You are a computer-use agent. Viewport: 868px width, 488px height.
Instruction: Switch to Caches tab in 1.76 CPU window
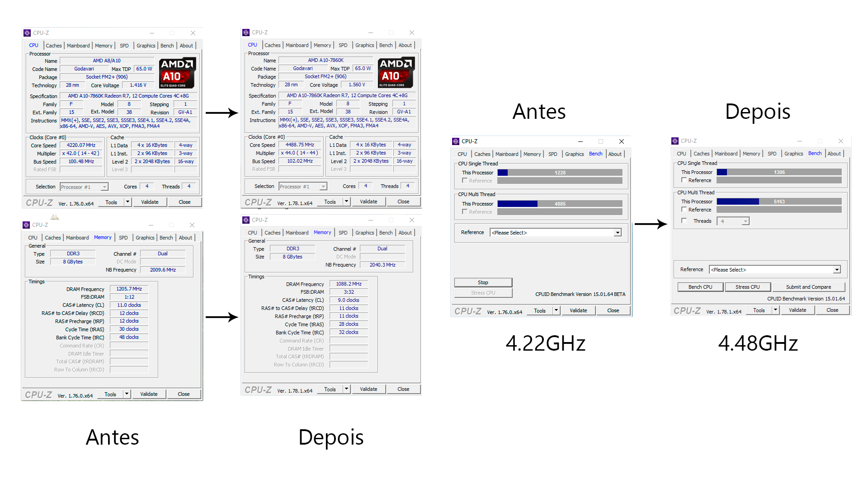(54, 46)
